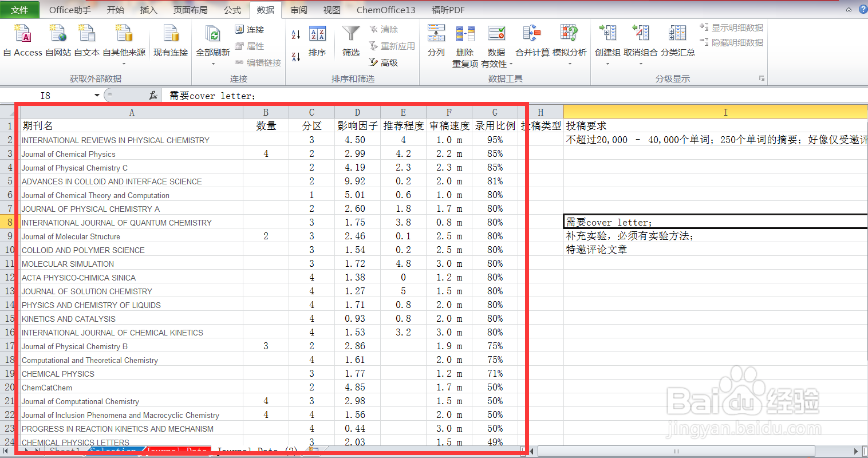Click Data Validation (数据有效性) icon
Screen dimensions: 868x458
496,34
